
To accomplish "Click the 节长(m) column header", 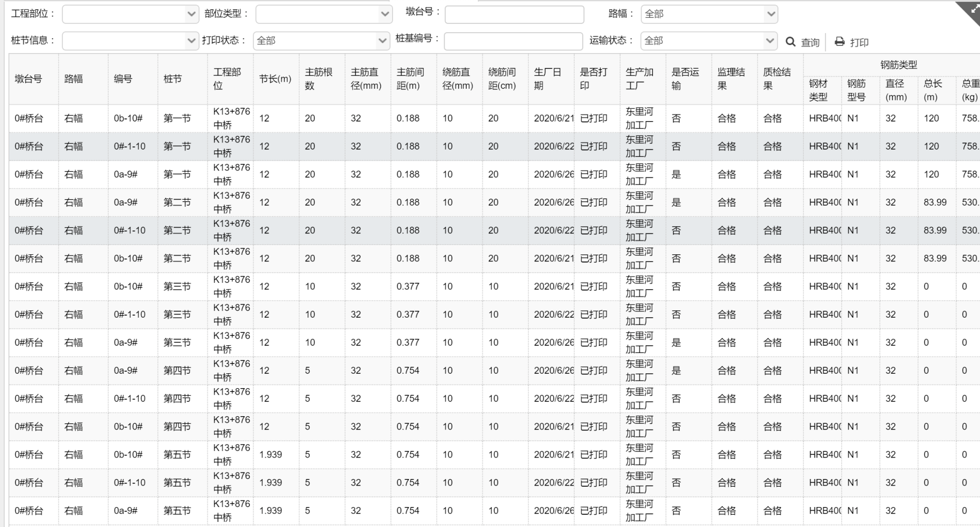I will (275, 79).
